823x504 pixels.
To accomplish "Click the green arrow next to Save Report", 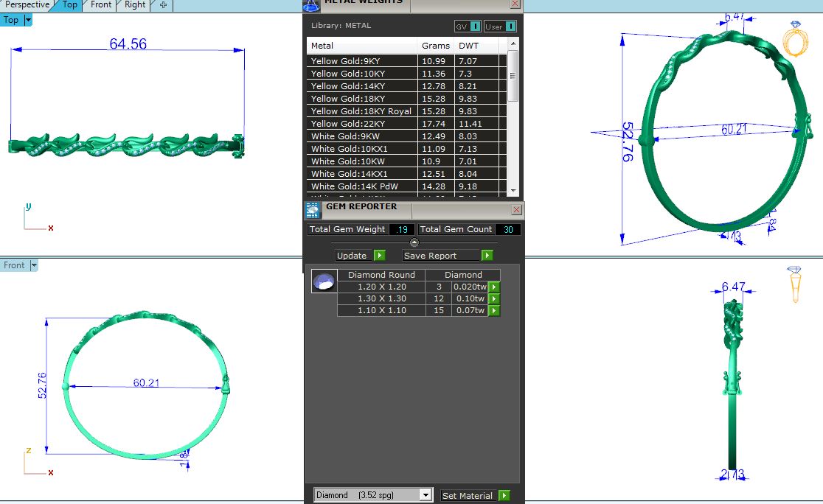I will (x=487, y=256).
